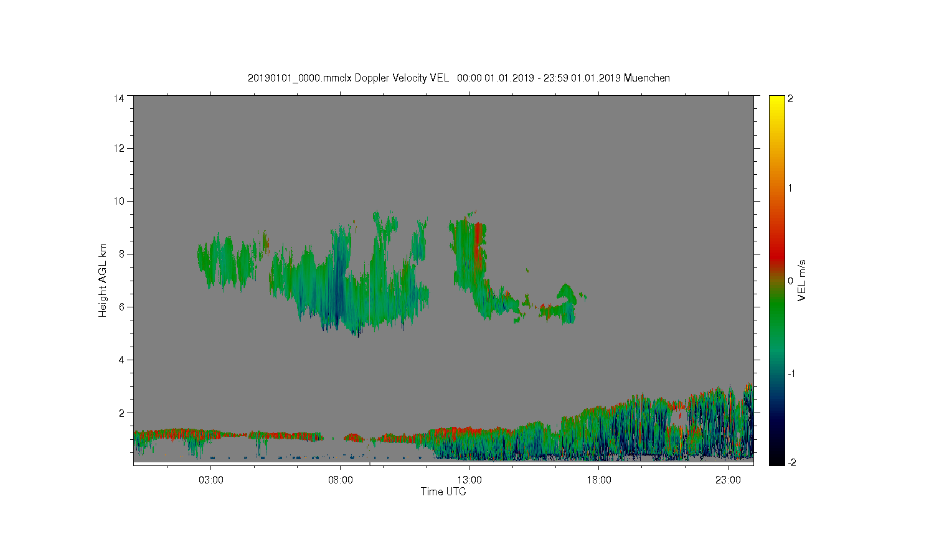934x560 pixels.
Task: Click the colorbar value -1 label
Action: point(791,373)
